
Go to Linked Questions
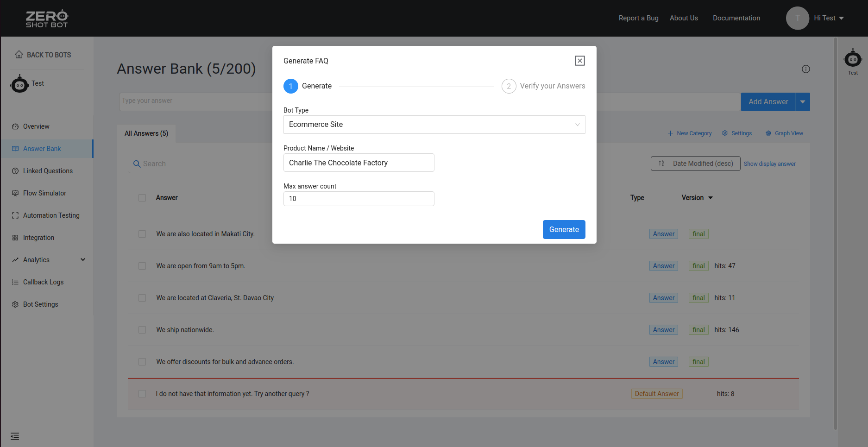[48, 171]
